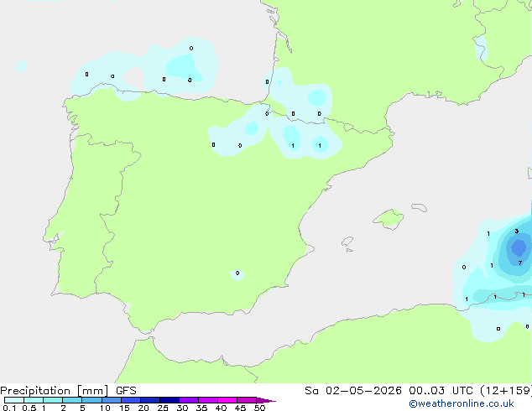Click the 3 mm value label
Viewport: 532px width, 411px height.
point(516,231)
